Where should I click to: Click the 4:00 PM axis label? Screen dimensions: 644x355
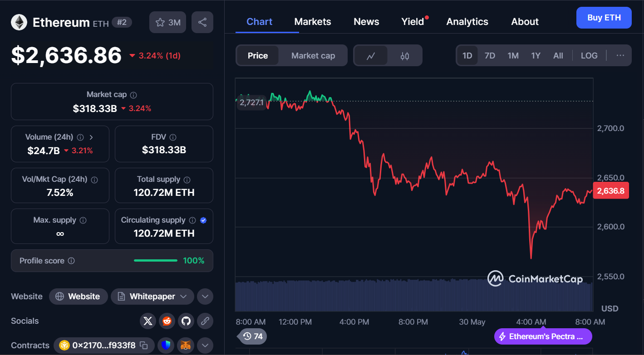(x=354, y=322)
